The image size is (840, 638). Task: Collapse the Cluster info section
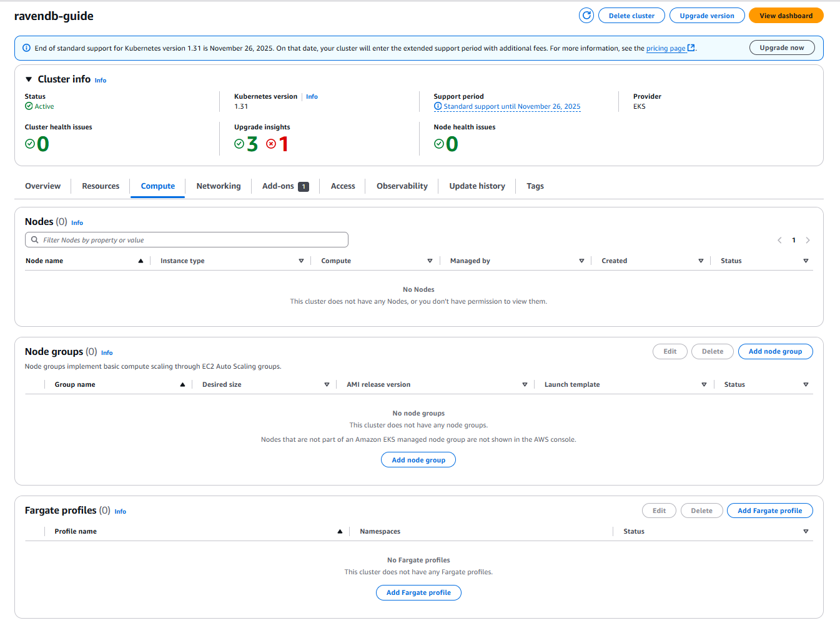pyautogui.click(x=29, y=79)
